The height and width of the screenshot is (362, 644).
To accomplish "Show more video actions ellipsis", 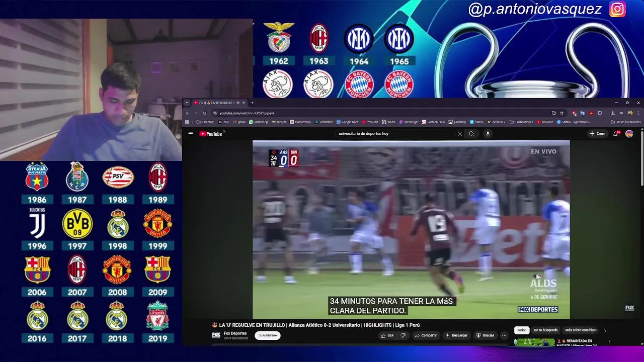I will [x=504, y=335].
